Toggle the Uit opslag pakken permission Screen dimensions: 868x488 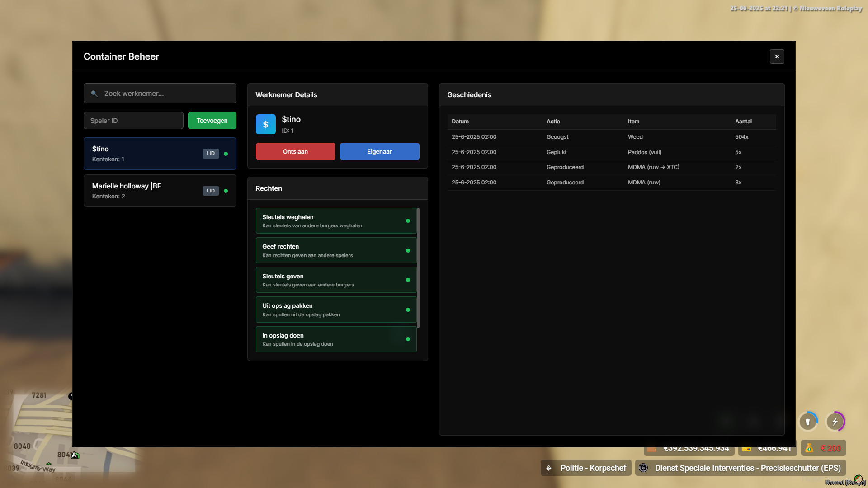336,310
